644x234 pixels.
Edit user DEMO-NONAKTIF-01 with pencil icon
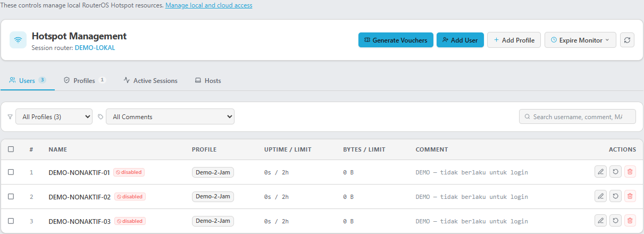pos(600,172)
